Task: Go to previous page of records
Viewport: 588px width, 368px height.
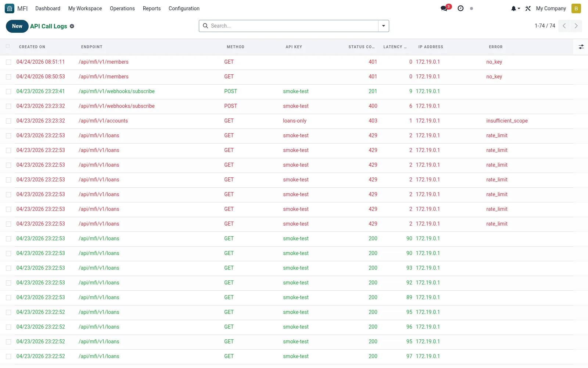Action: pos(564,26)
